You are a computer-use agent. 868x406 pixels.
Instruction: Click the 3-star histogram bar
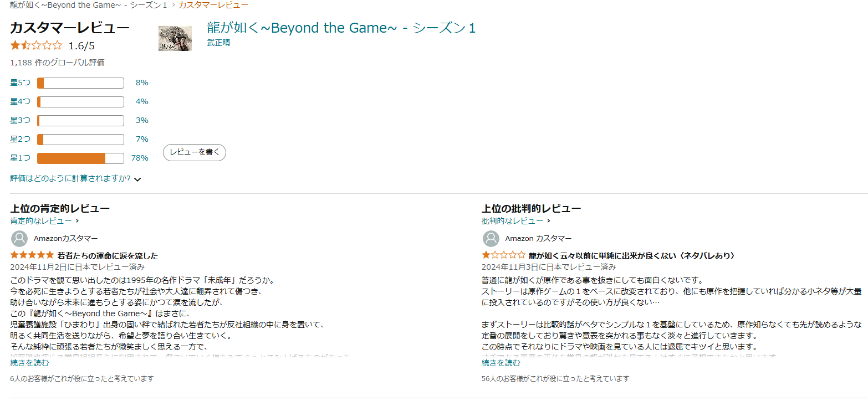tap(80, 121)
